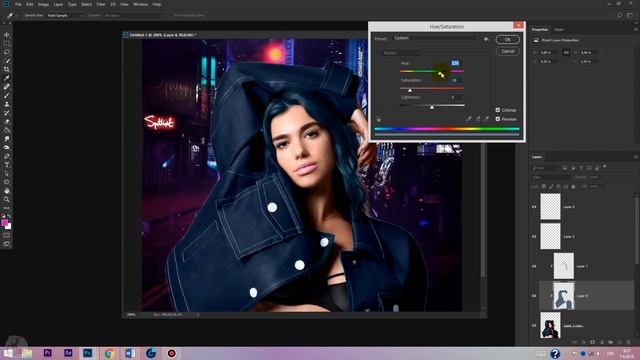Click the add layer mask icon
The height and width of the screenshot is (360, 640).
click(x=593, y=342)
